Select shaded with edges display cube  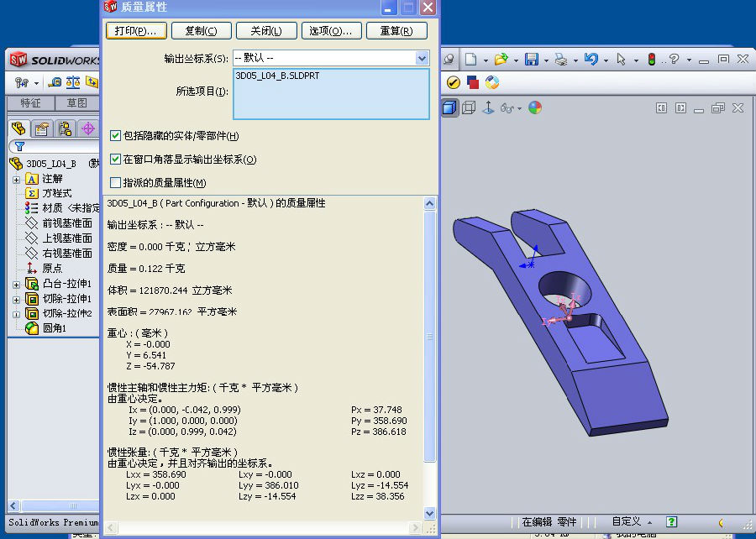pos(449,107)
